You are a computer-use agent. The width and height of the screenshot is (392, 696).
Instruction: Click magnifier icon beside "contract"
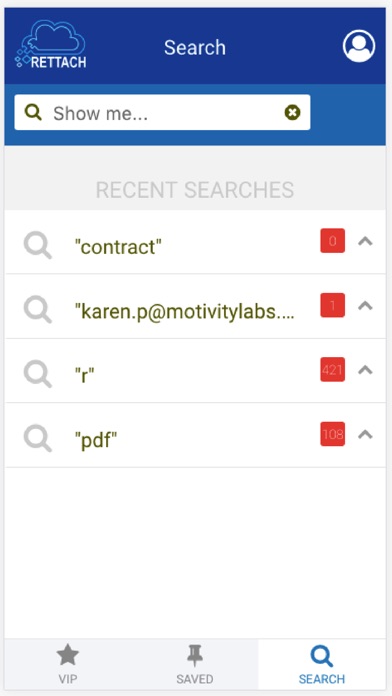click(x=37, y=245)
